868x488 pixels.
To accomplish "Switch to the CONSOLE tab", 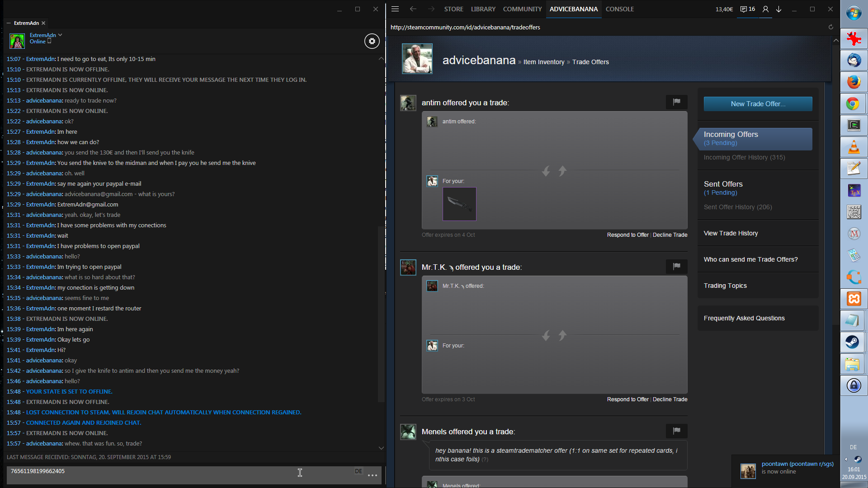I will [619, 9].
